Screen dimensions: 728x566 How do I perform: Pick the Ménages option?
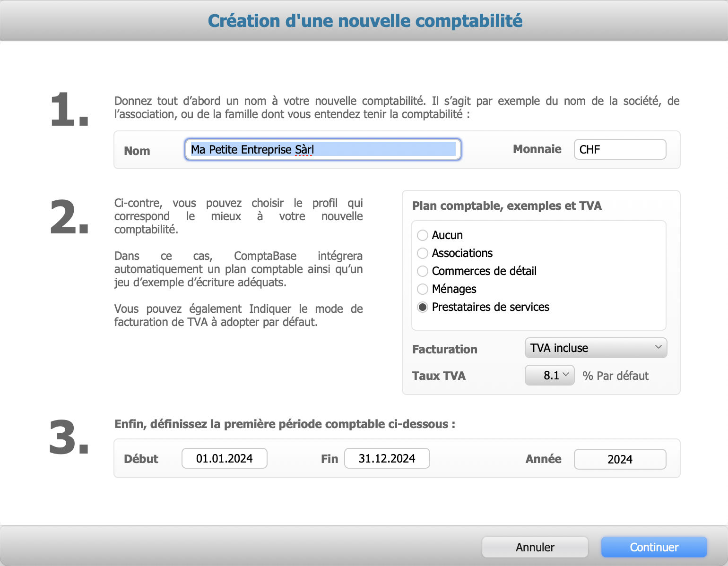click(423, 289)
